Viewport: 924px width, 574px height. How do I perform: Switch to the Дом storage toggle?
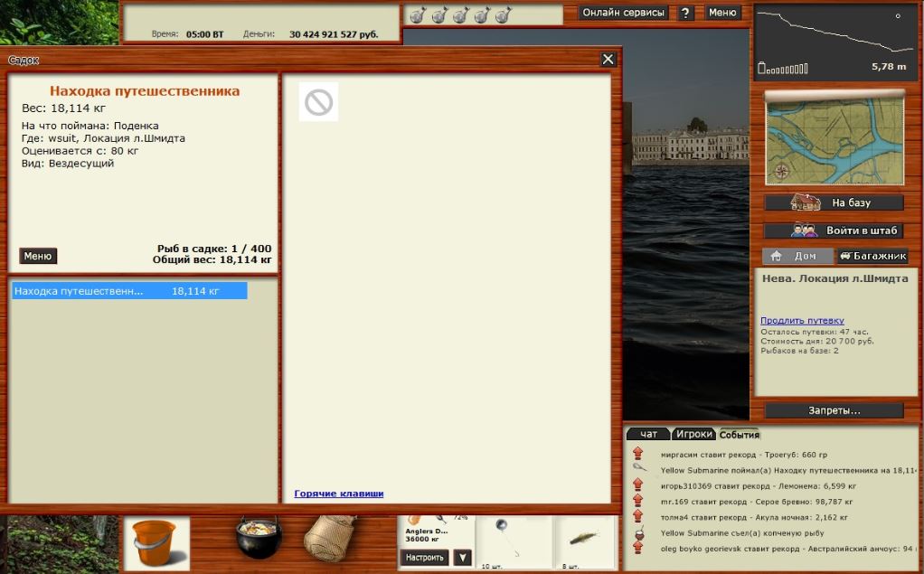pos(797,256)
